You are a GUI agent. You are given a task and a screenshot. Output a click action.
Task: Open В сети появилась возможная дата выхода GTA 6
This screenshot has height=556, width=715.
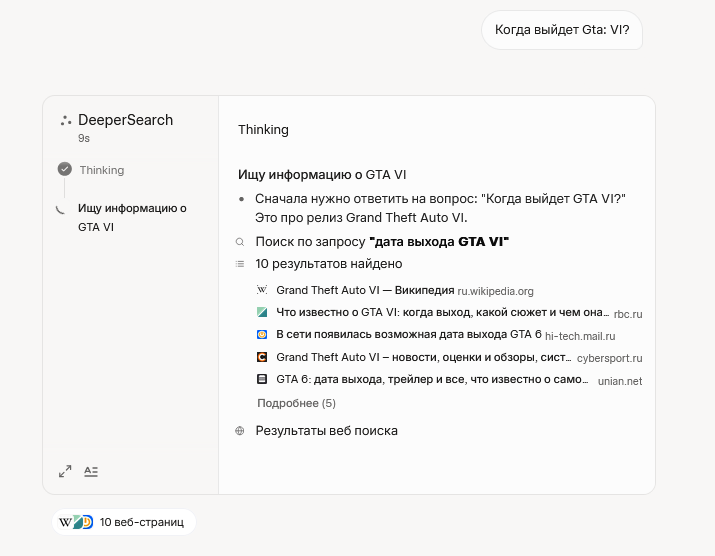pyautogui.click(x=409, y=335)
